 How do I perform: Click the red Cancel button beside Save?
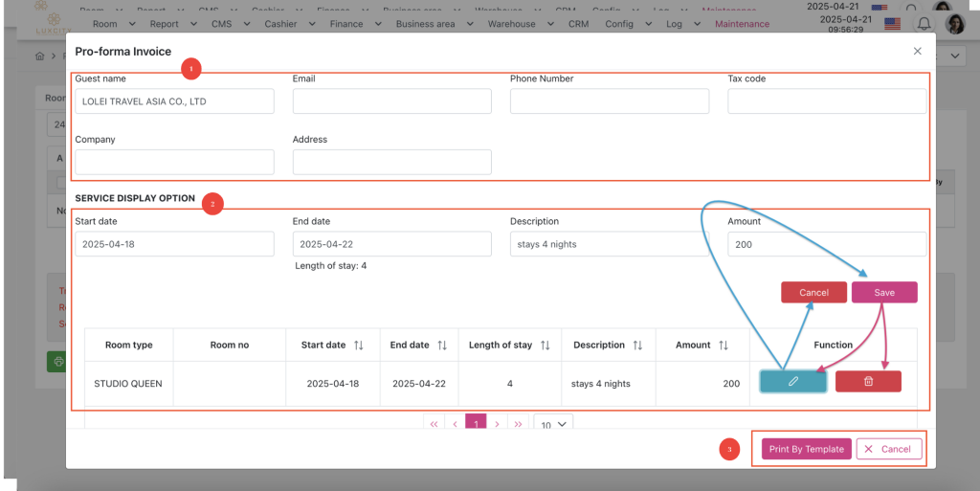pyautogui.click(x=813, y=293)
